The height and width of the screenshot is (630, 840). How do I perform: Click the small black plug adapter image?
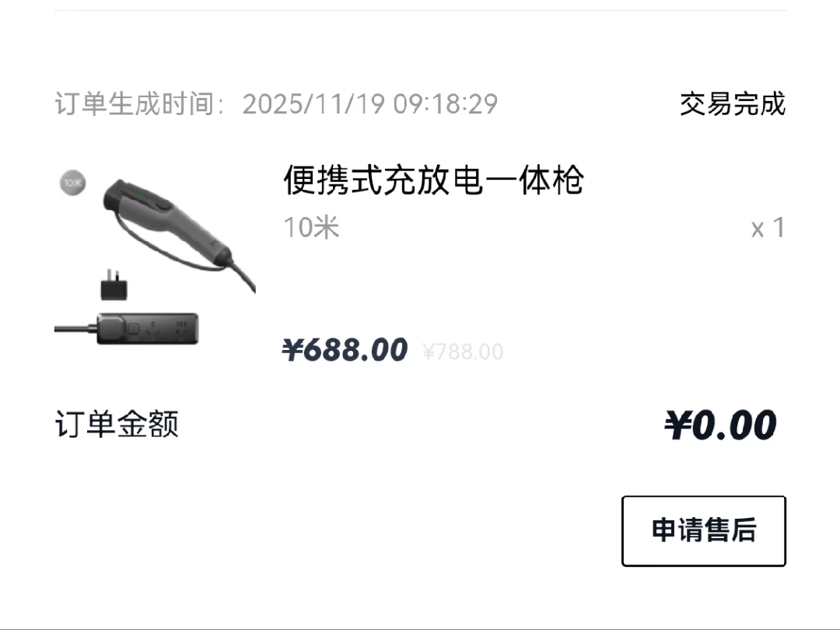(114, 285)
